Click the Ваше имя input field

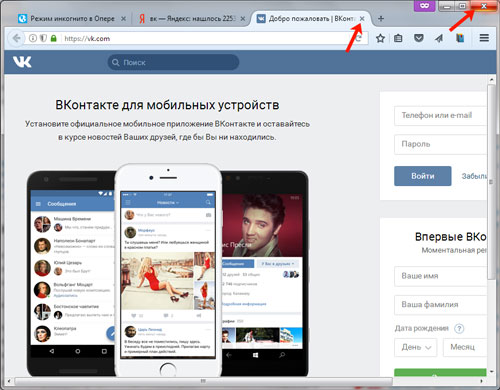(440, 276)
